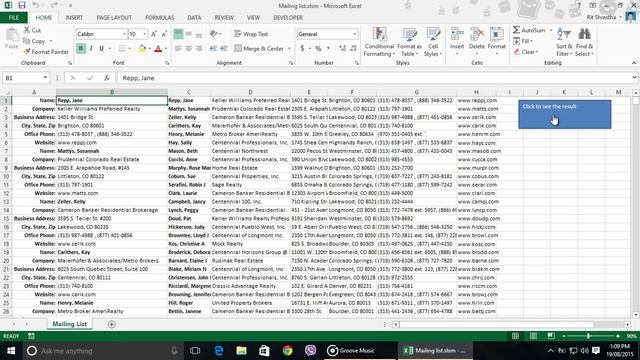640x360 pixels.
Task: Open Format as Table gallery
Action: click(x=409, y=42)
